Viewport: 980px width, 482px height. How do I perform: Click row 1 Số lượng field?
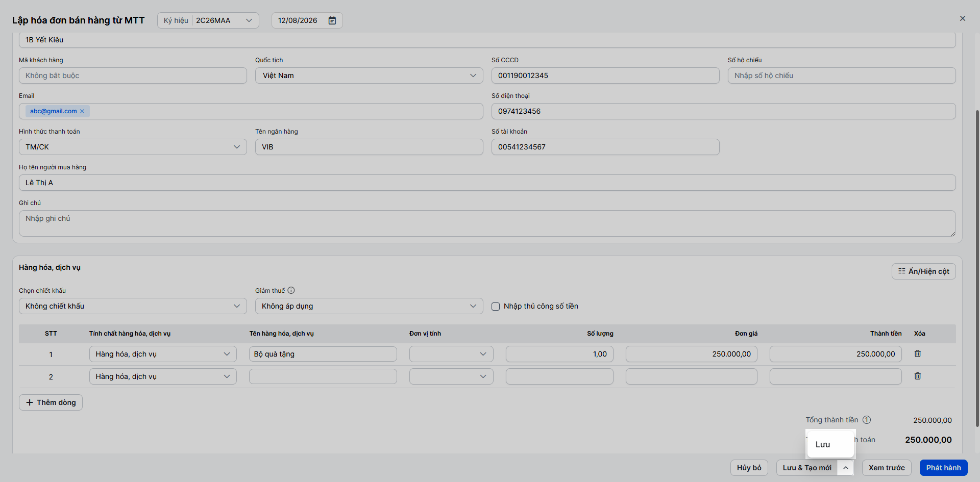click(559, 354)
